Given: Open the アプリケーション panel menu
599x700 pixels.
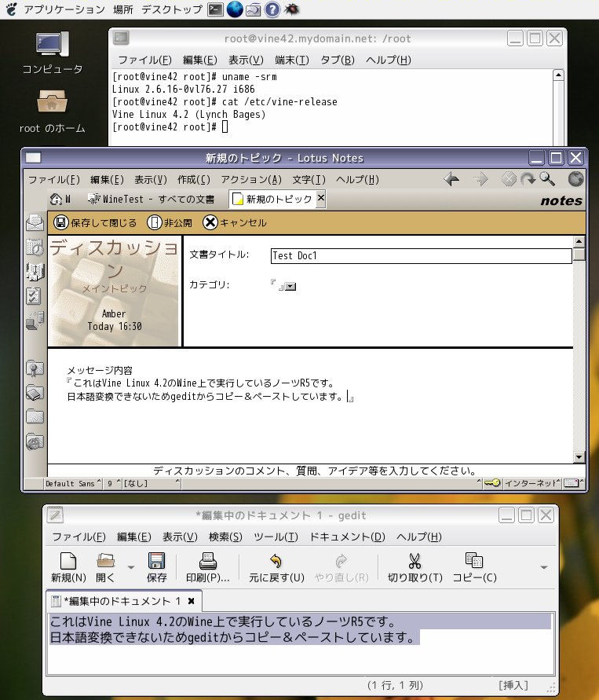Looking at the screenshot, I should coord(64,9).
